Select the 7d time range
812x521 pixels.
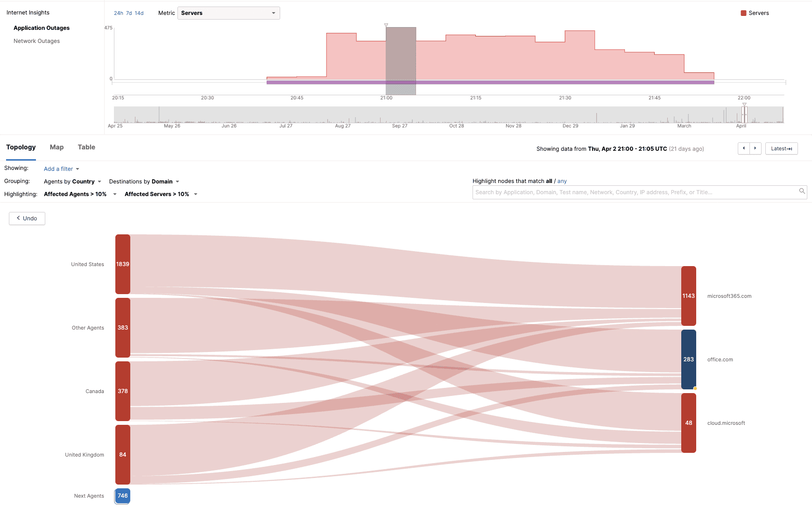point(129,13)
